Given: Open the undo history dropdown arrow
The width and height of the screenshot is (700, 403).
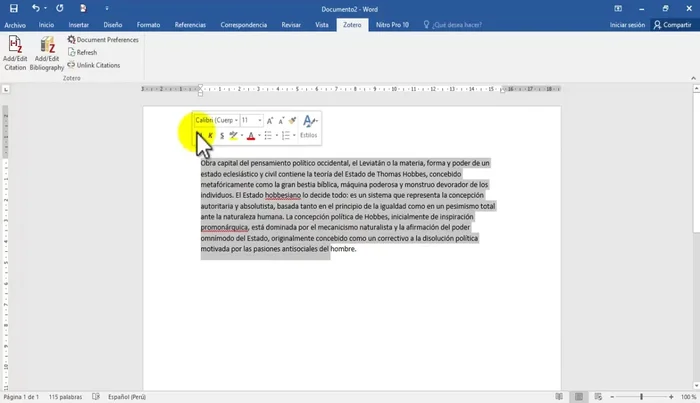Looking at the screenshot, I should point(45,8).
